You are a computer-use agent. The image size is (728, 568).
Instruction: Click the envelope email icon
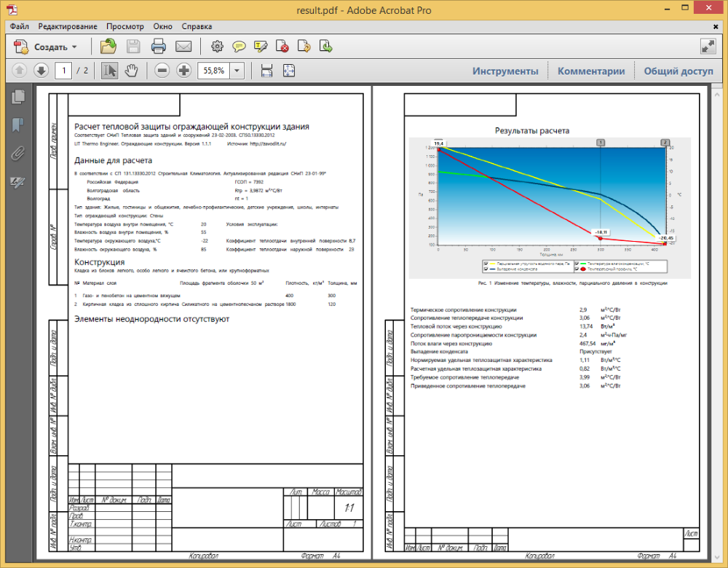click(183, 47)
